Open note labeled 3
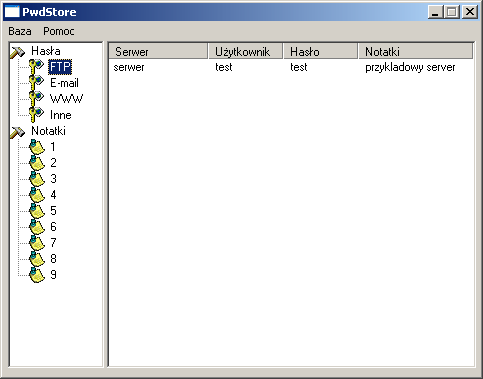 tap(53, 179)
